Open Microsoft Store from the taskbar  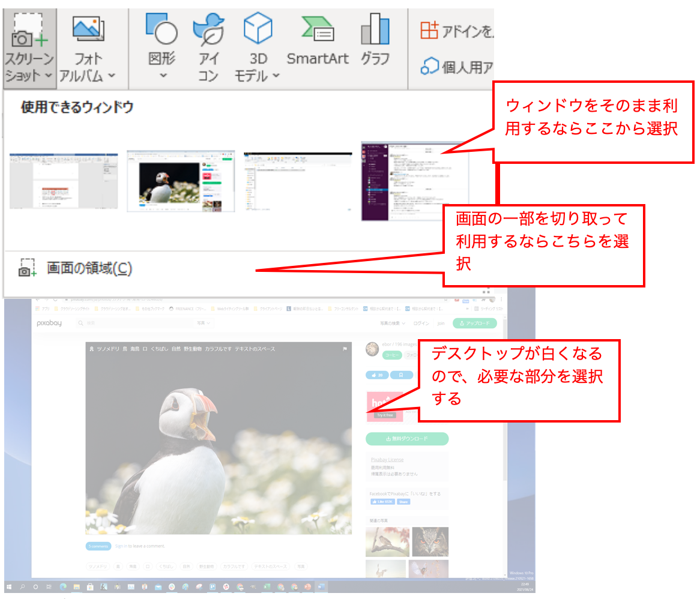90,586
